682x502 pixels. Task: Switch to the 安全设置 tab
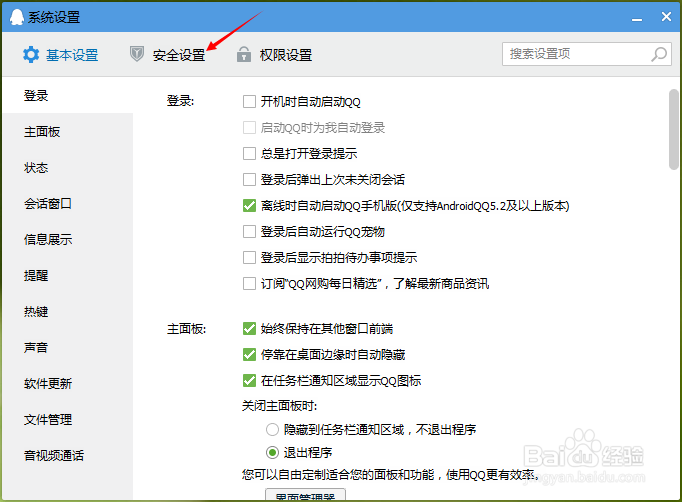point(167,55)
